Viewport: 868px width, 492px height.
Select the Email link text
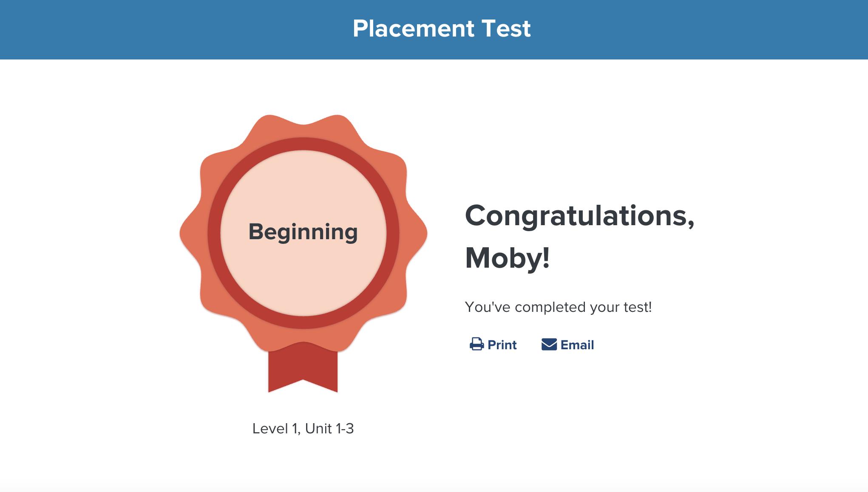click(x=577, y=345)
